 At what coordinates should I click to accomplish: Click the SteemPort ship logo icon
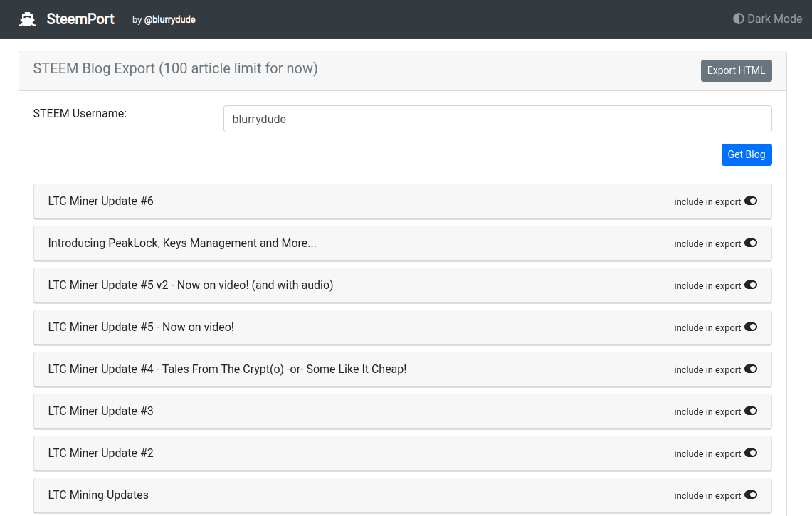pos(27,19)
